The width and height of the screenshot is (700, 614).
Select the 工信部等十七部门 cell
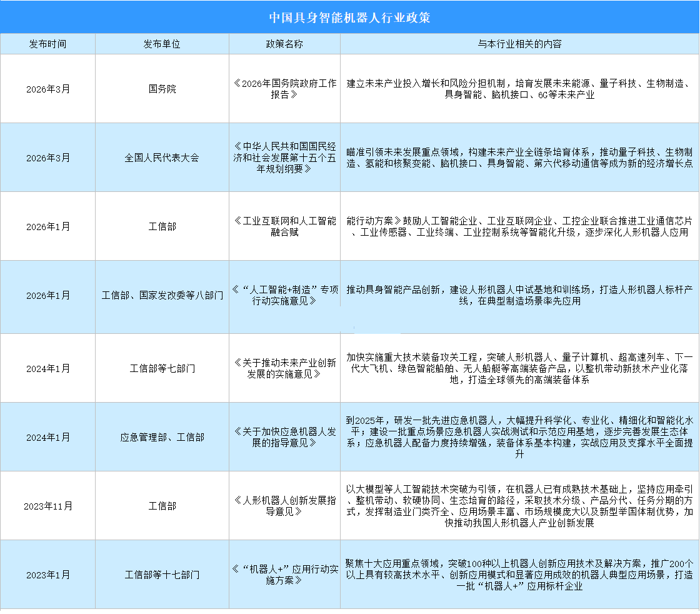click(x=162, y=575)
